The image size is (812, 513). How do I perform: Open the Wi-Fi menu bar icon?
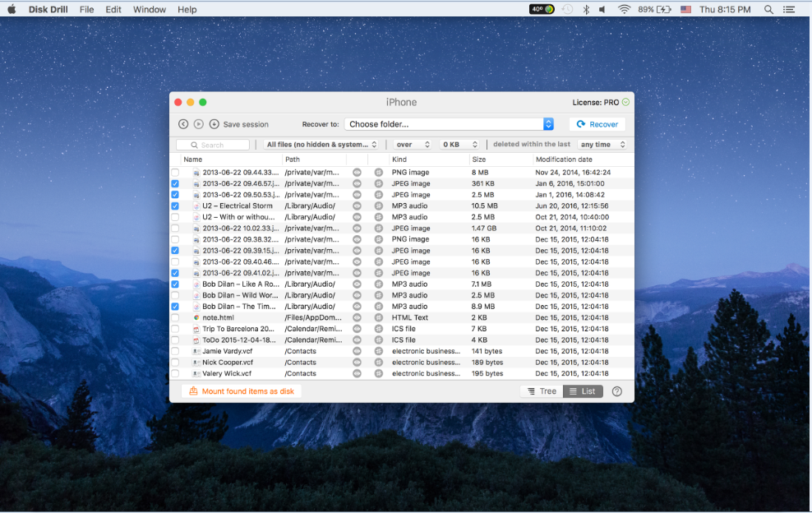(x=624, y=9)
